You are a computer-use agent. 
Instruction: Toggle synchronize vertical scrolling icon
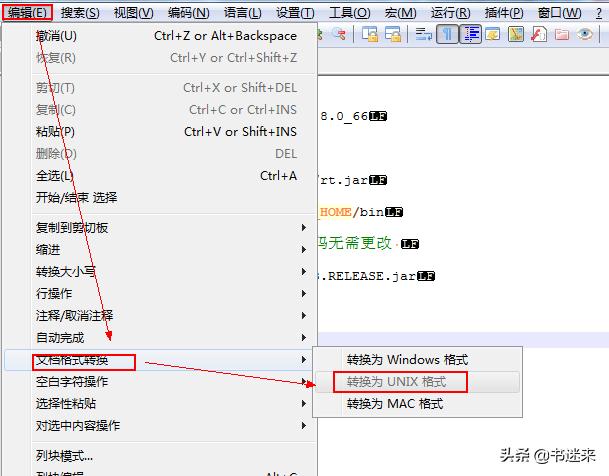[x=370, y=34]
